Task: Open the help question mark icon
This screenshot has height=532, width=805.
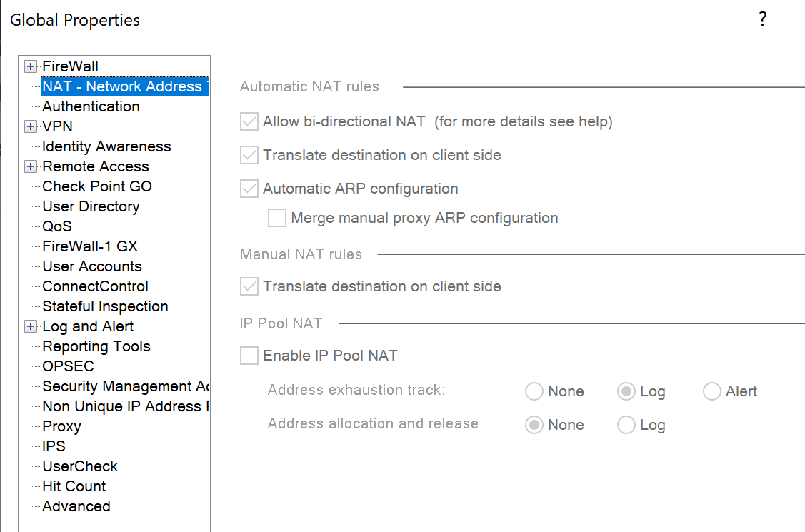Action: (762, 19)
